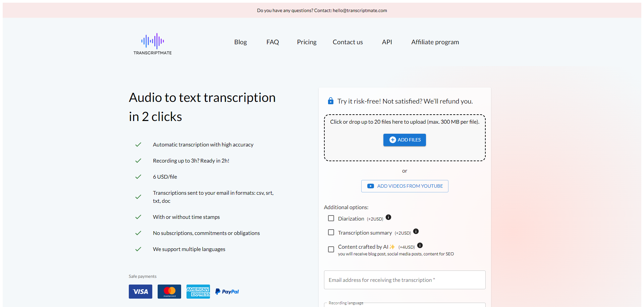Click the blue lock icon beside risk-free text

tap(331, 101)
